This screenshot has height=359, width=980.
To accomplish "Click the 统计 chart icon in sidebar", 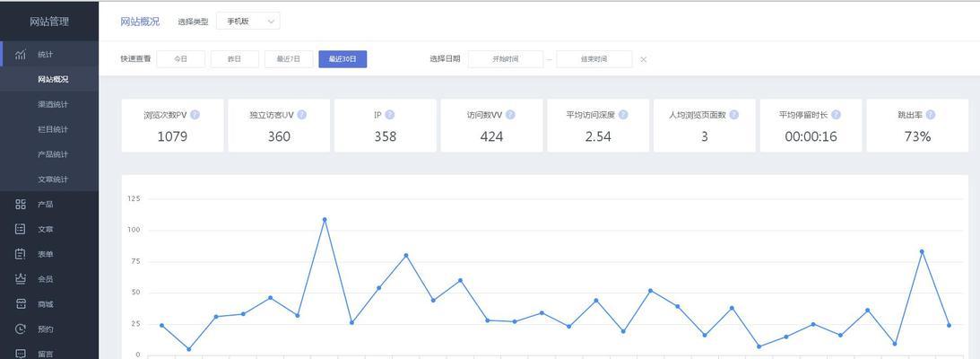I will pyautogui.click(x=21, y=55).
